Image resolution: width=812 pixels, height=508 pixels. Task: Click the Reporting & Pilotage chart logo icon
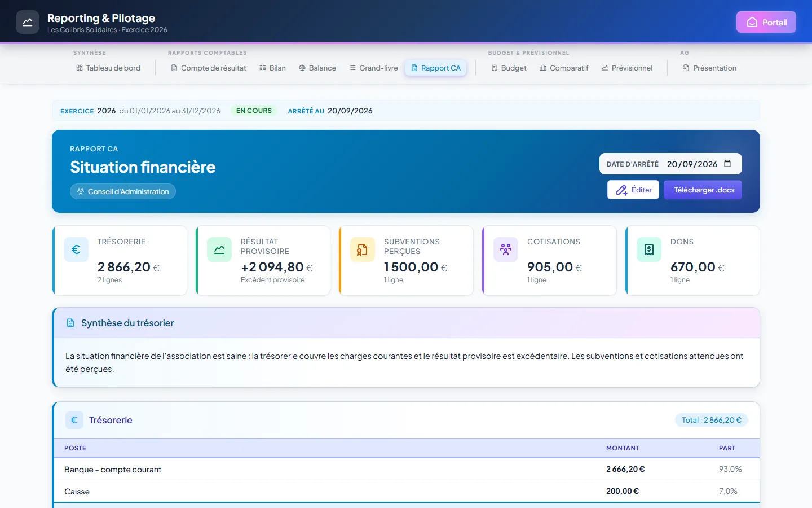[x=28, y=23]
